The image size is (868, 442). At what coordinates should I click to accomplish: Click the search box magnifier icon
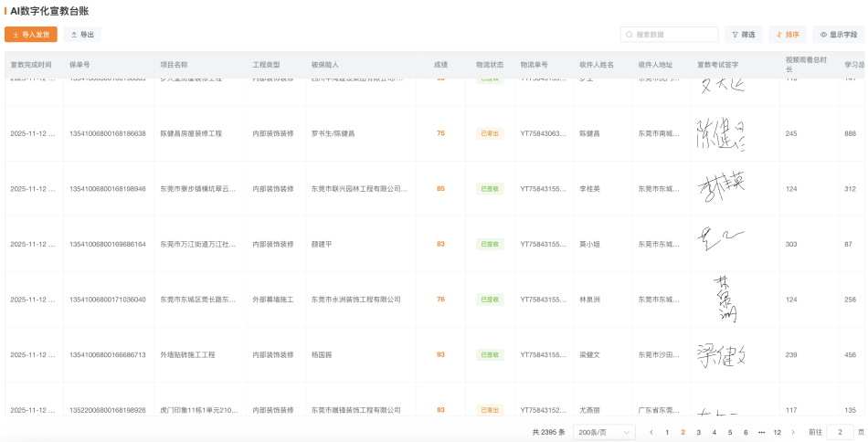click(x=630, y=35)
